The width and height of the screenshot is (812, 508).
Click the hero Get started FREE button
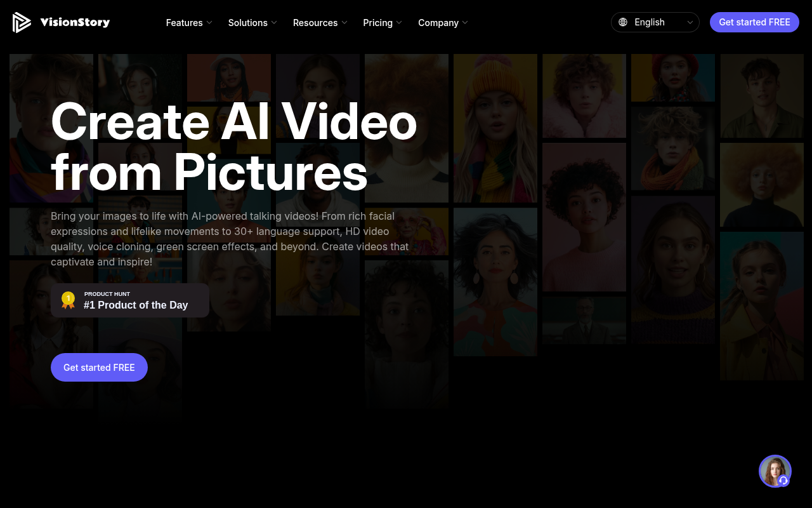[99, 367]
